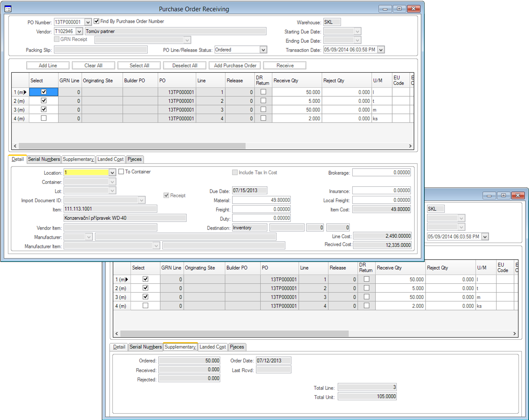Screen dimensions: 529x420
Task: Switch to Detail tab in rear window
Action: [119, 347]
